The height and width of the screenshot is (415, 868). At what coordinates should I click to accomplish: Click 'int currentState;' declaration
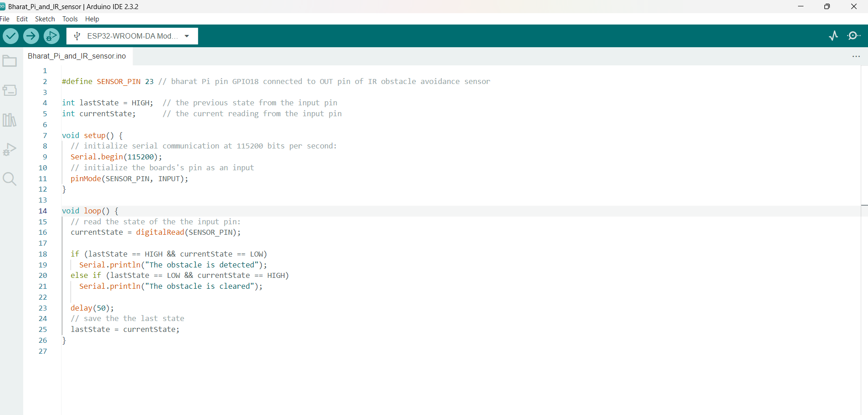[x=99, y=114]
